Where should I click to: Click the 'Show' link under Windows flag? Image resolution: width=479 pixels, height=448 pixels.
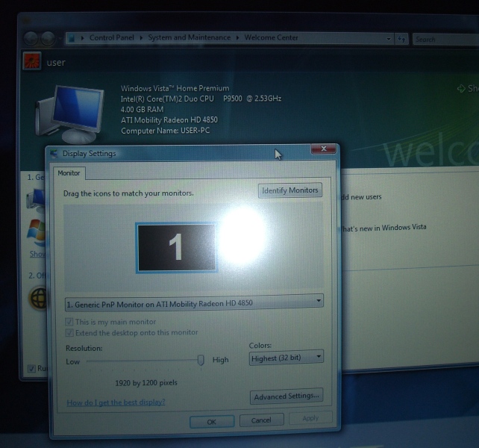pyautogui.click(x=37, y=254)
